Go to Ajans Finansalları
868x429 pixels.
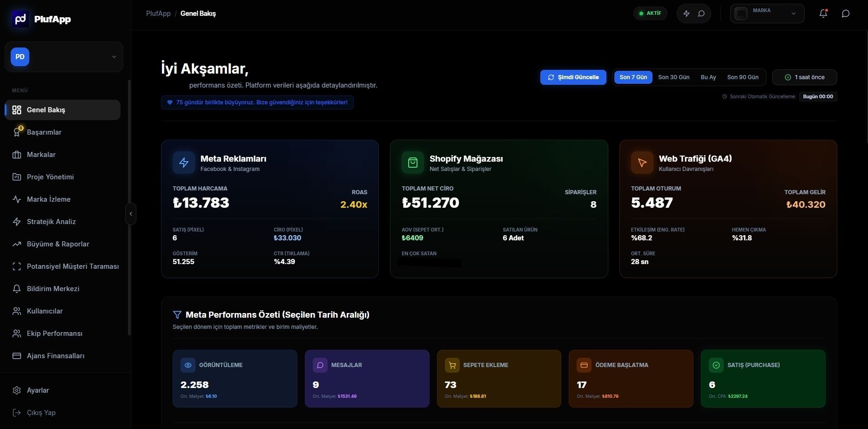tap(62, 356)
